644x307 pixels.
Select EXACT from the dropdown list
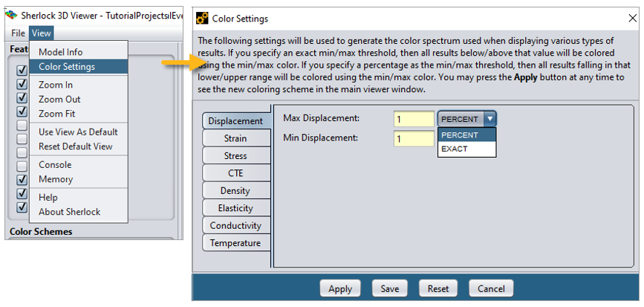click(455, 149)
